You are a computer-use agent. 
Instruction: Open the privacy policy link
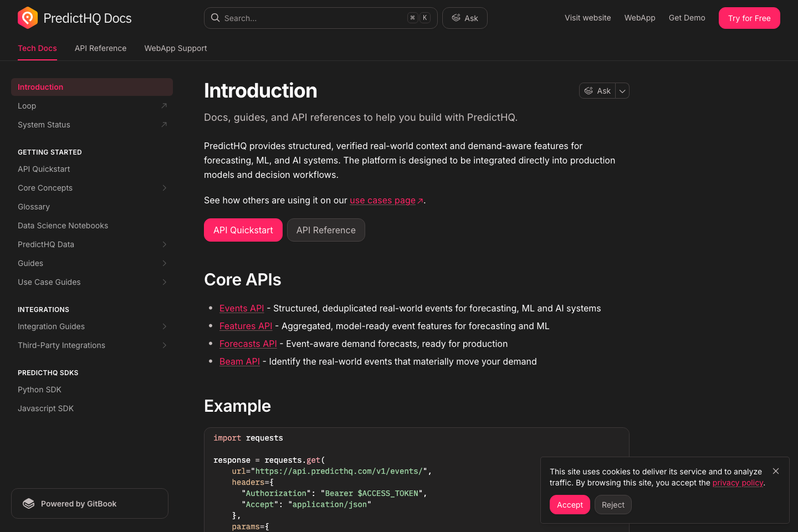click(x=738, y=482)
